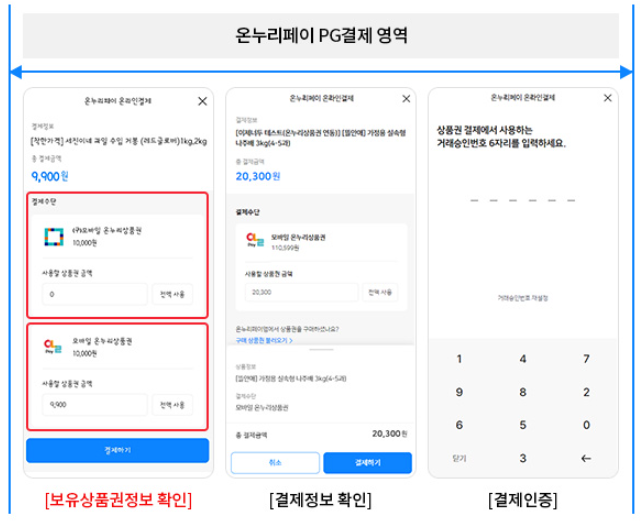Tap keypad digit 5
The image size is (640, 523).
[523, 425]
